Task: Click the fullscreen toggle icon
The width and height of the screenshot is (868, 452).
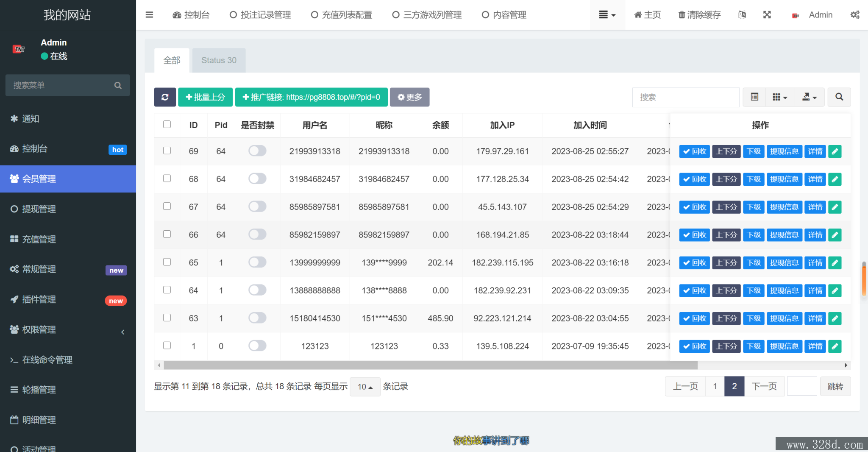Action: (767, 15)
